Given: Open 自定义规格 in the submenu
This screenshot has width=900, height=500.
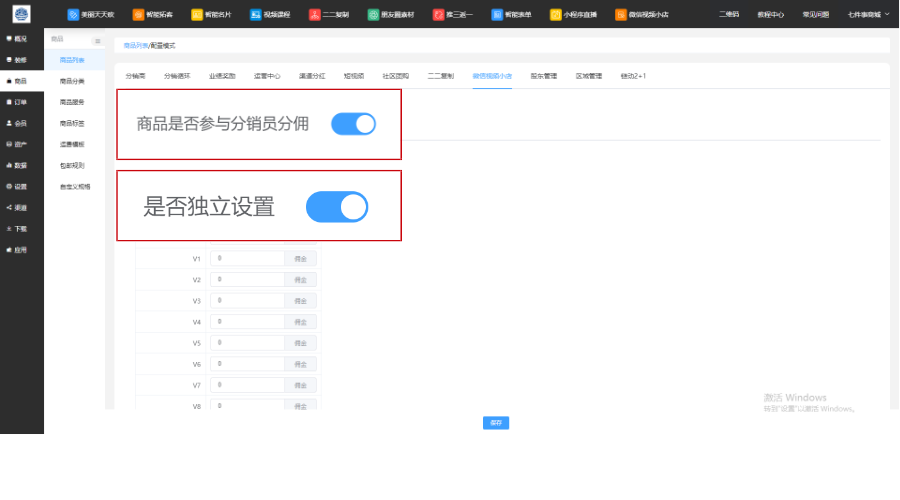Looking at the screenshot, I should 75,187.
